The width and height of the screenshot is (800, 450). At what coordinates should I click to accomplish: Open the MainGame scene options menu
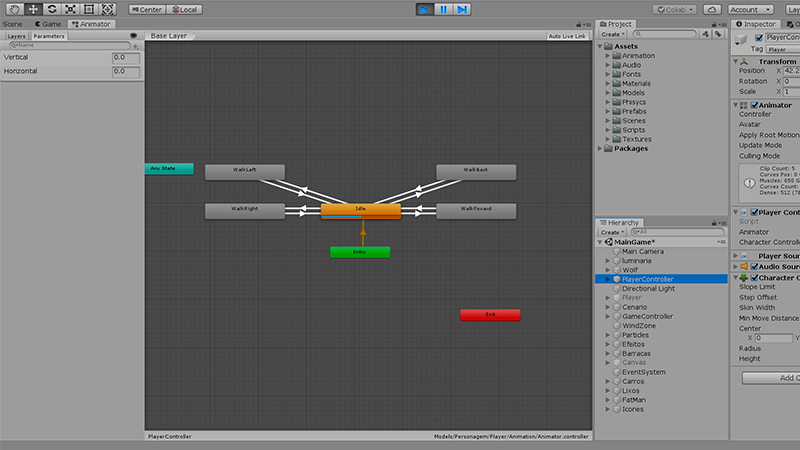(721, 242)
